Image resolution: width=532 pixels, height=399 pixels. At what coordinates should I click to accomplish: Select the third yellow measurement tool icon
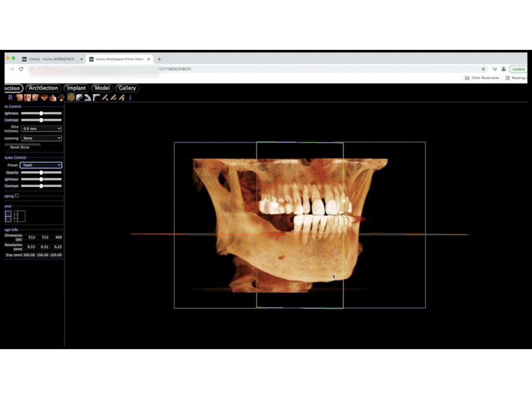pos(122,98)
